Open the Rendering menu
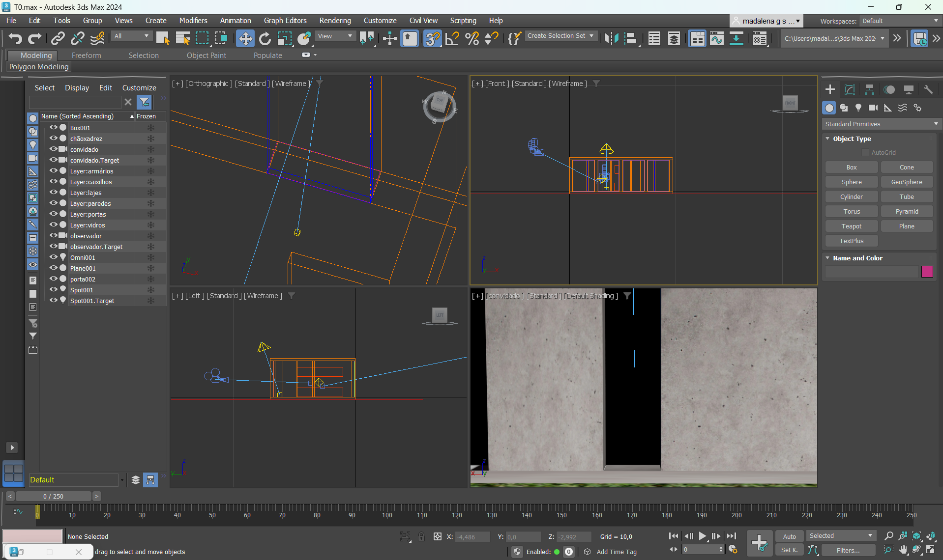Viewport: 943px width, 560px height. (x=335, y=21)
